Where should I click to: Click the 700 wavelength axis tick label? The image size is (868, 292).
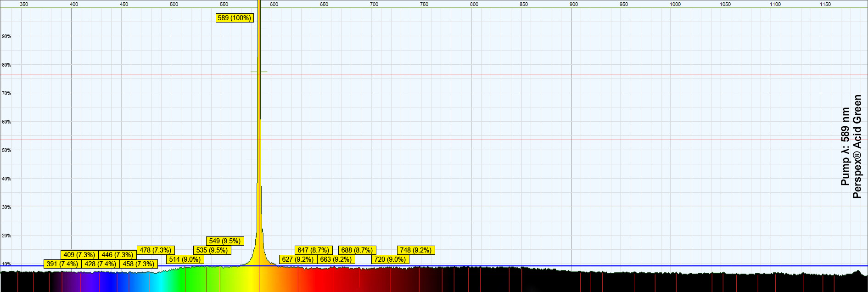tap(374, 4)
